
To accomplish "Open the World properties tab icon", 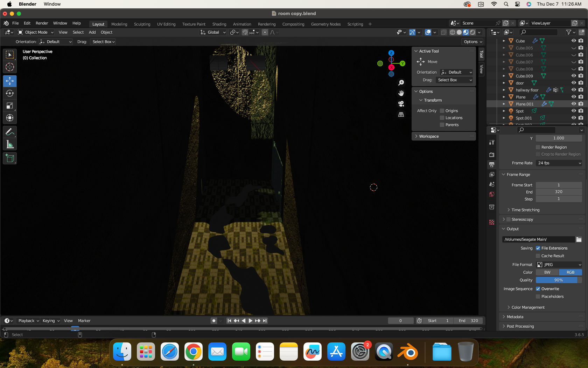I will tap(492, 194).
